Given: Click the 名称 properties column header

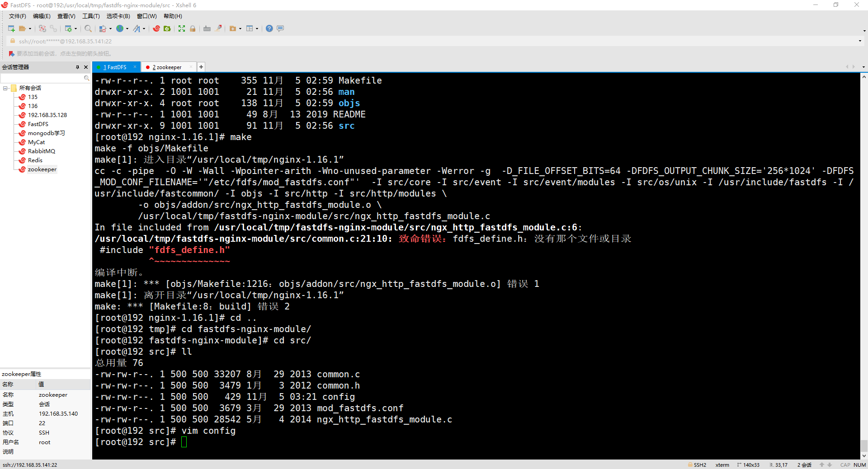Looking at the screenshot, I should coord(18,385).
